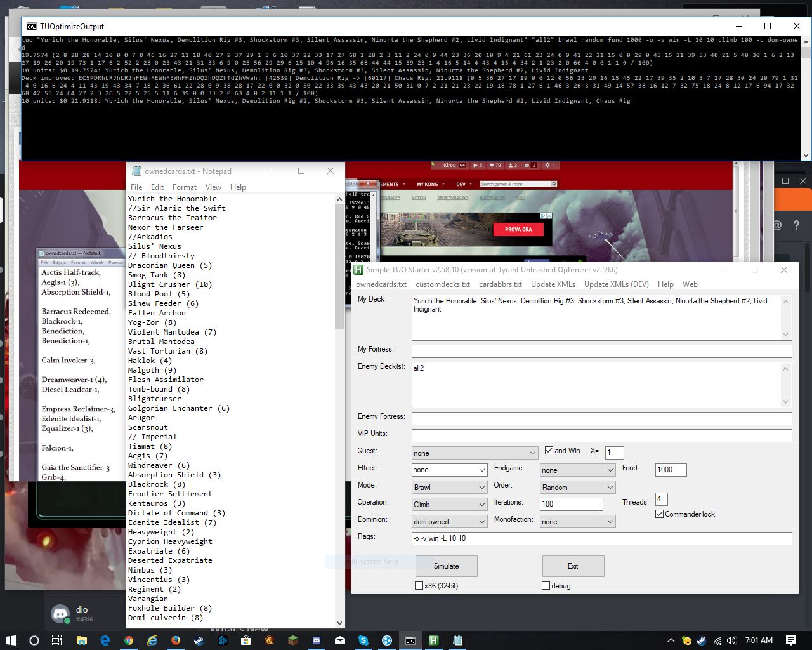This screenshot has width=812, height=650.
Task: Open Help menu in TUO Starter
Action: tap(665, 284)
